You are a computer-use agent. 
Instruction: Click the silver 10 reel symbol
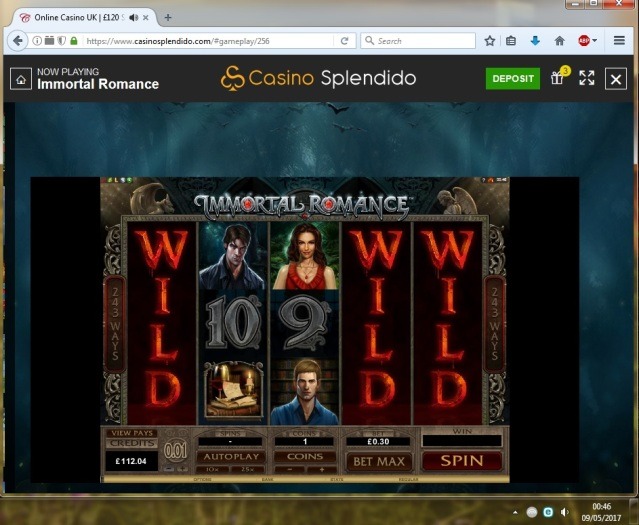click(233, 322)
